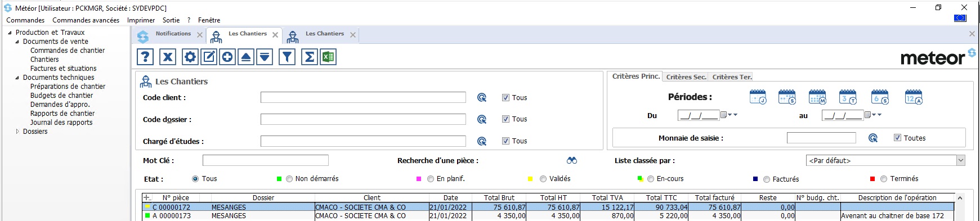The height and width of the screenshot is (221, 980).
Task: Click the funnel filter toolbar icon
Action: [287, 57]
